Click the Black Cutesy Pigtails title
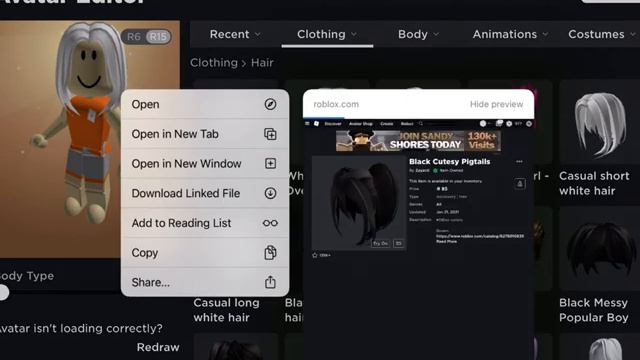640x360 pixels. (x=449, y=162)
